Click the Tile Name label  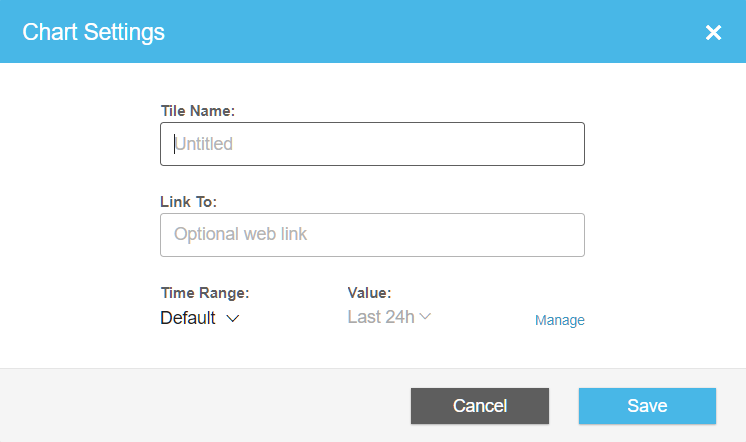coord(198,111)
